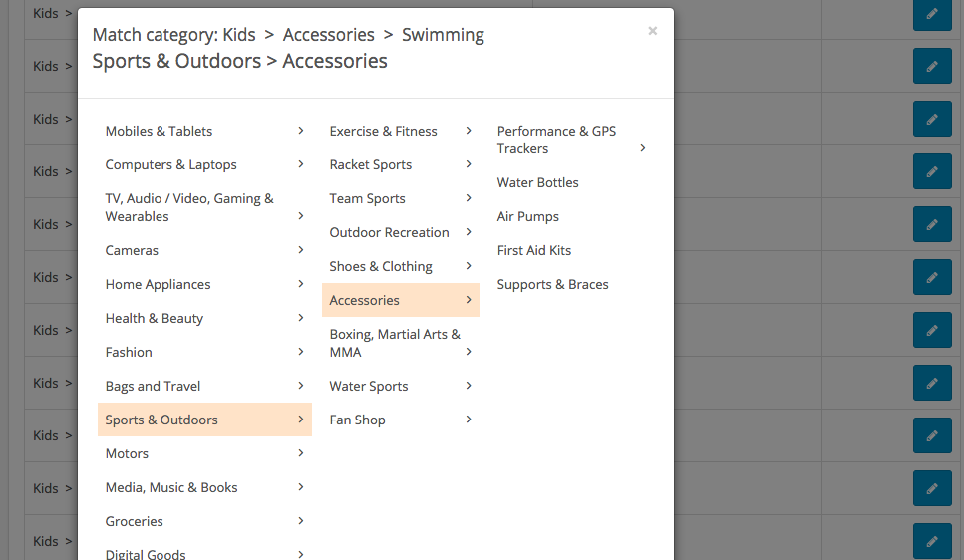
Task: Open Team Sports submenu
Action: point(367,198)
